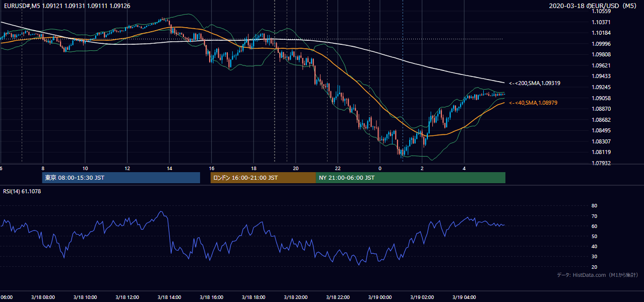Click hour tick 18 under the price chart
644x302 pixels.
pos(253,169)
